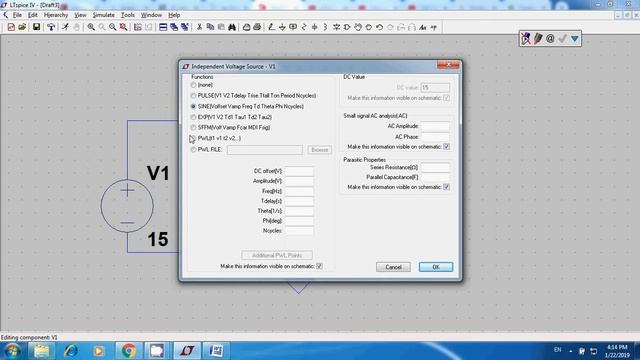Click the Freq[Hz] input field
Viewport: 640px width, 360px height.
[299, 191]
